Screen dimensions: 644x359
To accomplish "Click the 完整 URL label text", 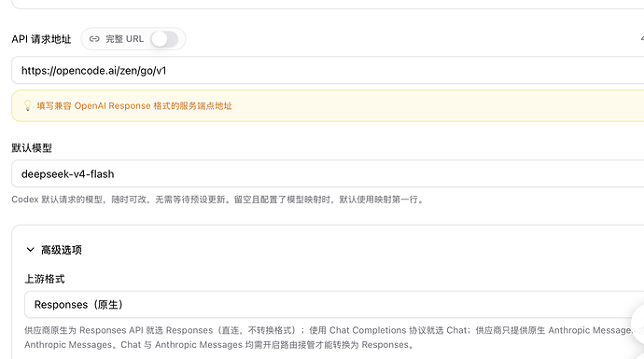I will (x=124, y=39).
